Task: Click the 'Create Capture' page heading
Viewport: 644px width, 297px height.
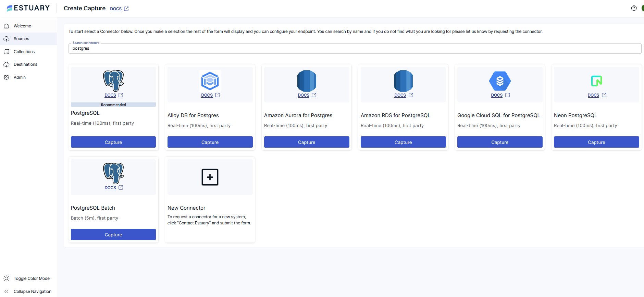Action: click(85, 8)
